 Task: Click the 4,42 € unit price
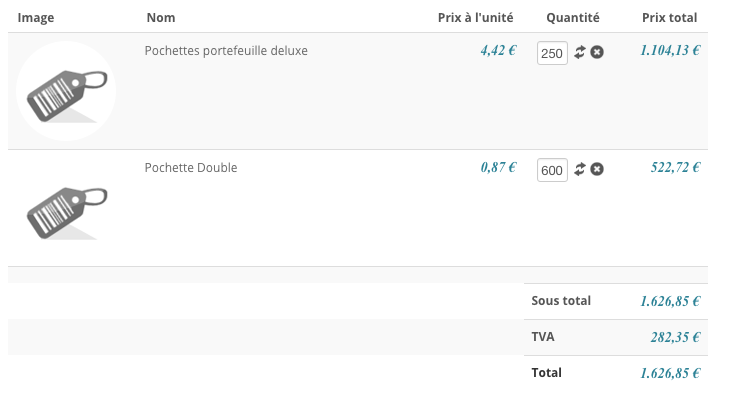click(x=498, y=51)
